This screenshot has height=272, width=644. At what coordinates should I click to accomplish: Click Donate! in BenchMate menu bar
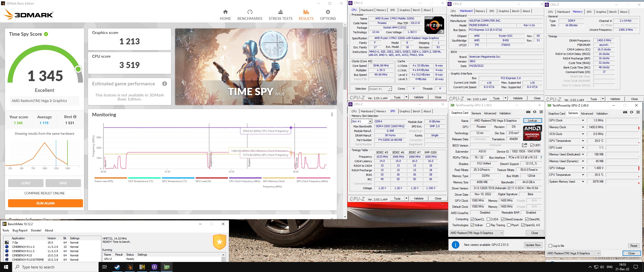[x=36, y=230]
